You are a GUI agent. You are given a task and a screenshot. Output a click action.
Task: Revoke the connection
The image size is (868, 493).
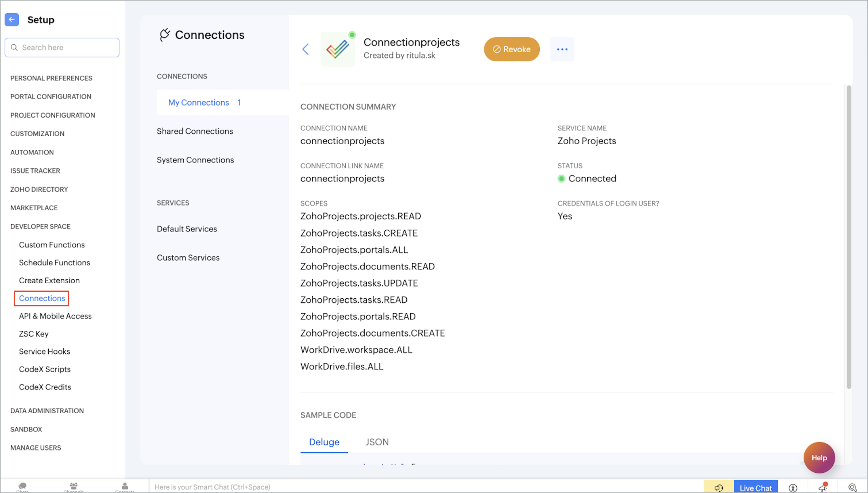point(512,50)
